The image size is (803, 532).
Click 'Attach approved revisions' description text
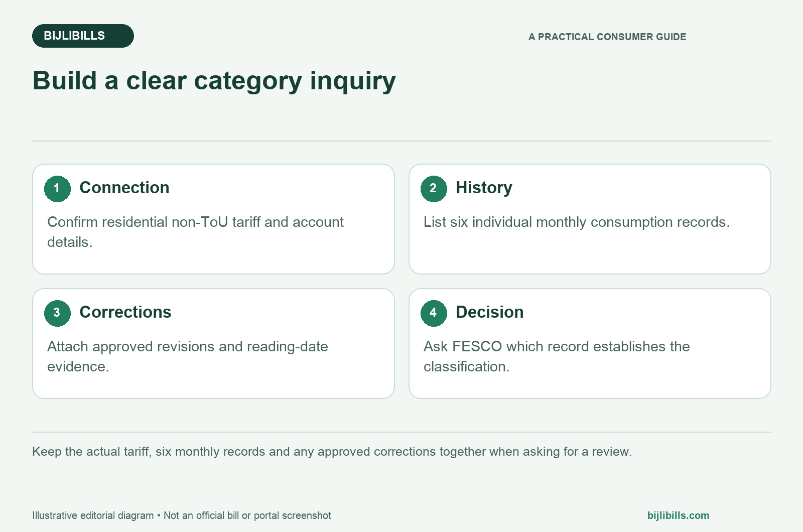click(188, 356)
